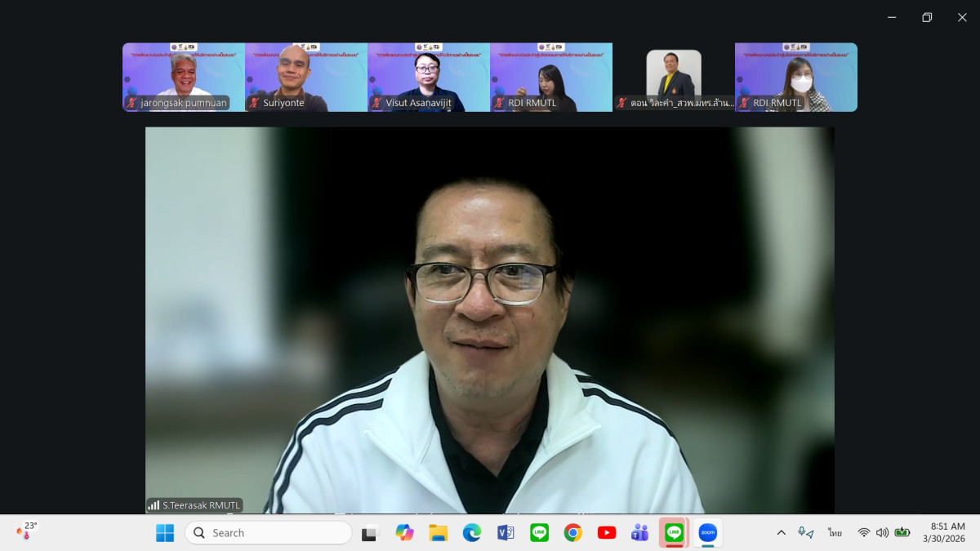
Task: Open YouTube from the taskbar
Action: pos(607,533)
